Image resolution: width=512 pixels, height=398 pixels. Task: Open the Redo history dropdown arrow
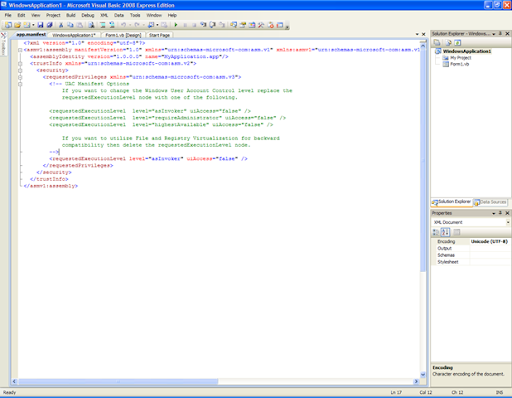(144, 25)
